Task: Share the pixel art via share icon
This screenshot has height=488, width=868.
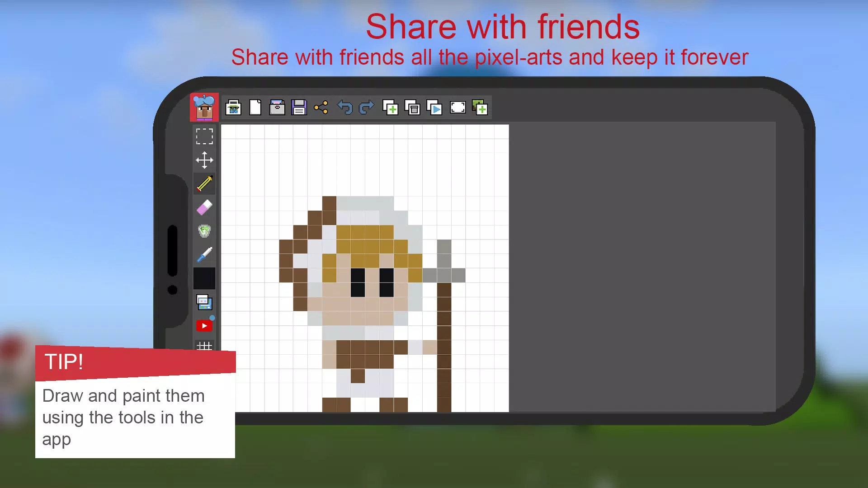Action: 321,108
